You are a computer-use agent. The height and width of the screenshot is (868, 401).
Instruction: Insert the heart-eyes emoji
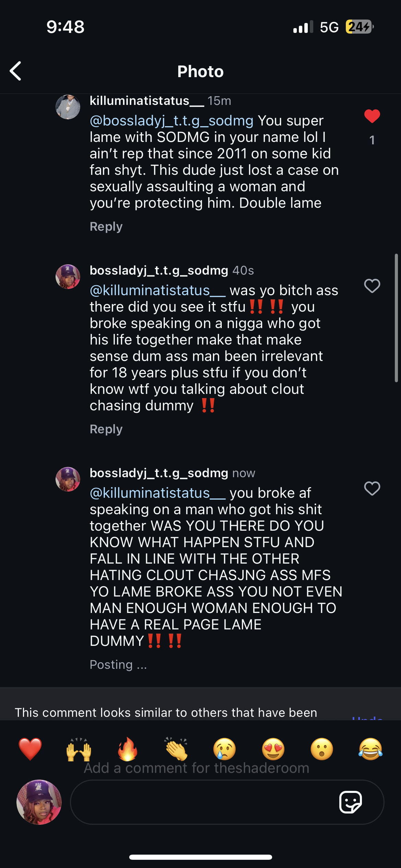[x=273, y=749]
